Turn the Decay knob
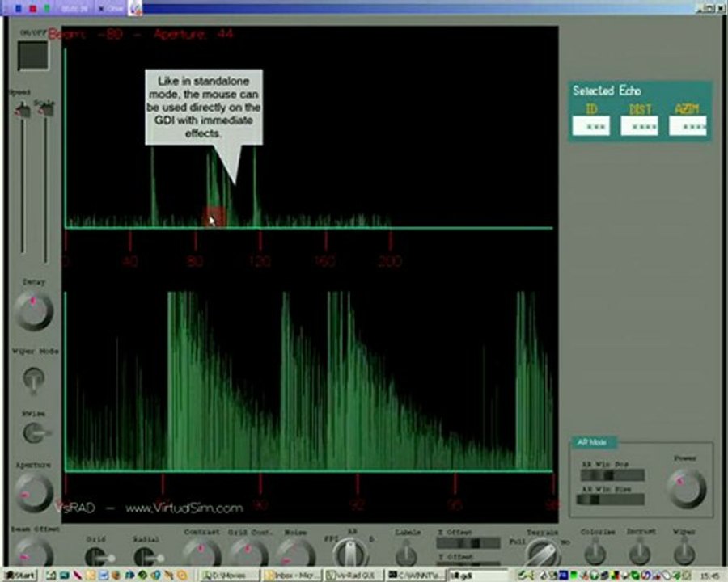The height and width of the screenshot is (582, 728). [34, 311]
